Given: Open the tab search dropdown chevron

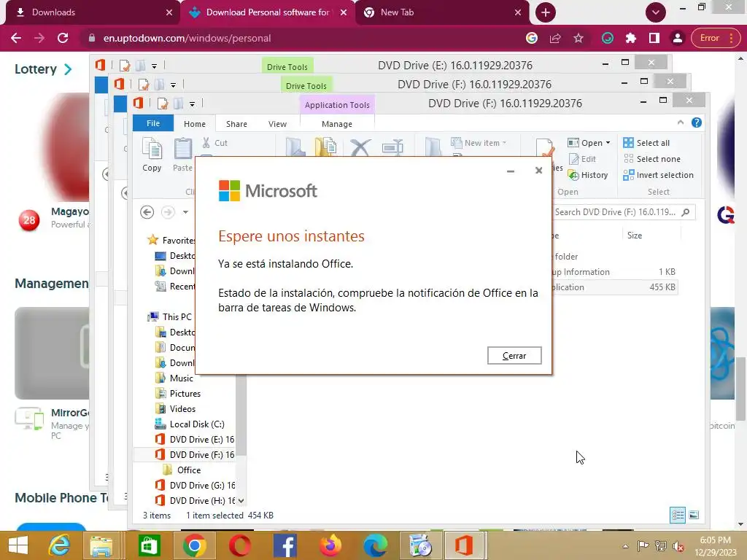Looking at the screenshot, I should (656, 12).
